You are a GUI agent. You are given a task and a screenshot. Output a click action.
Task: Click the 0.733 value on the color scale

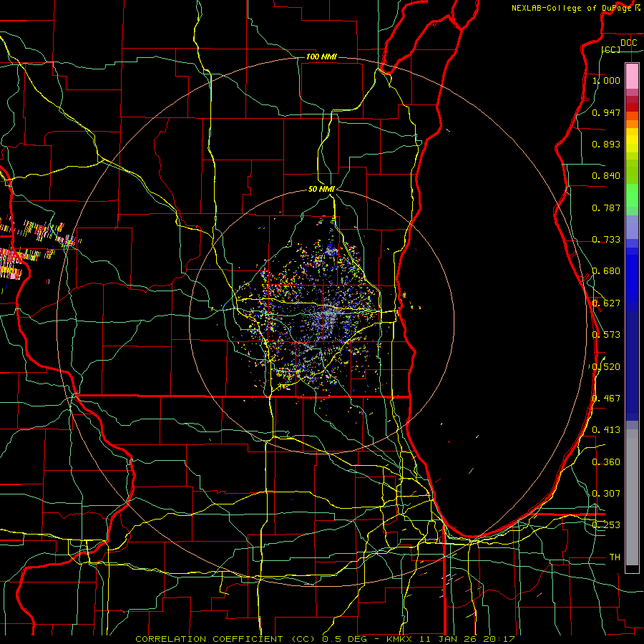(x=606, y=240)
